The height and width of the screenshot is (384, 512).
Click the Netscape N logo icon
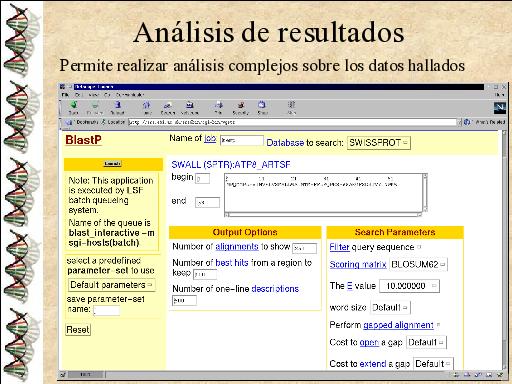(x=499, y=108)
